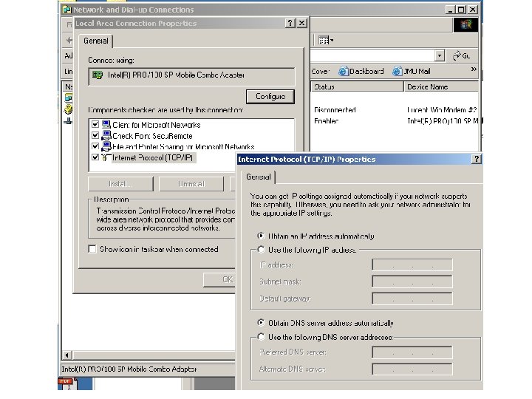Toggle File and Printer Sharing checkbox
Viewport: 532px width, 399px height.
95,146
